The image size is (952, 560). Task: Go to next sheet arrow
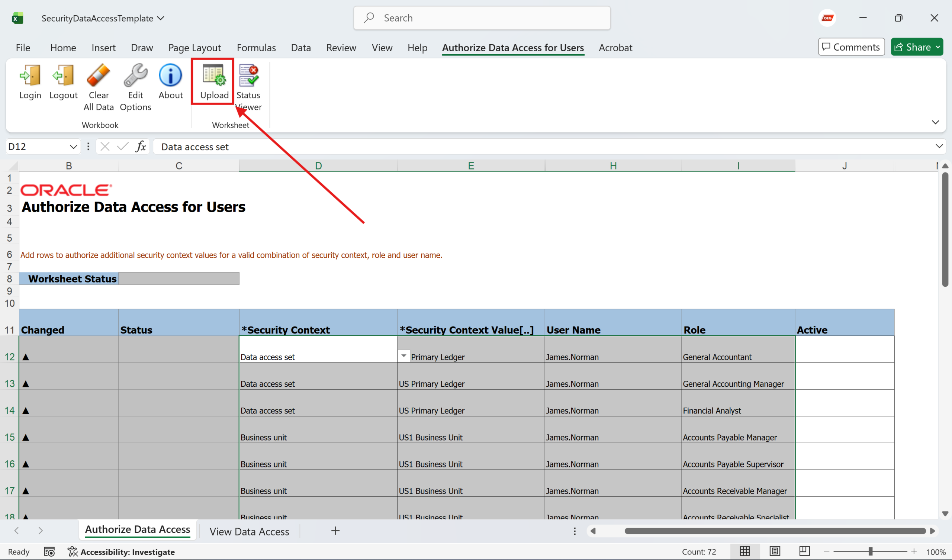[x=41, y=531]
